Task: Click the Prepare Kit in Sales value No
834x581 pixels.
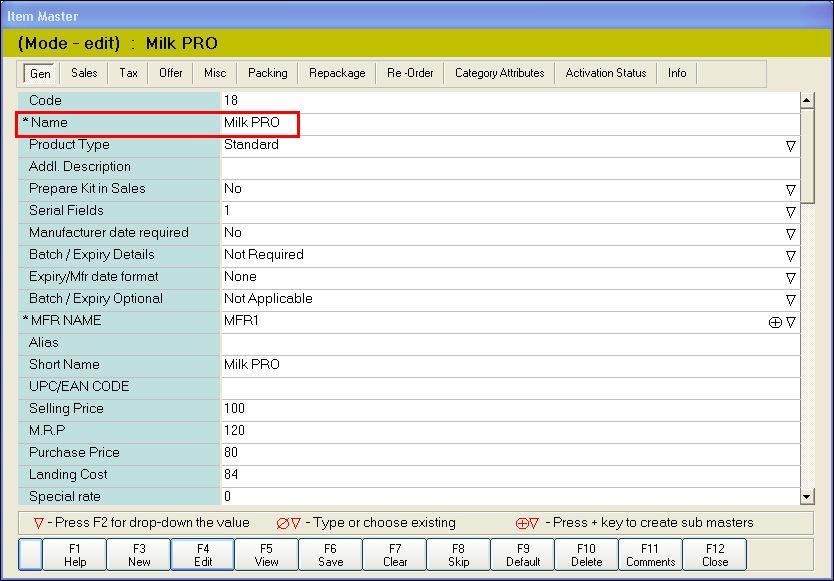Action: 232,189
